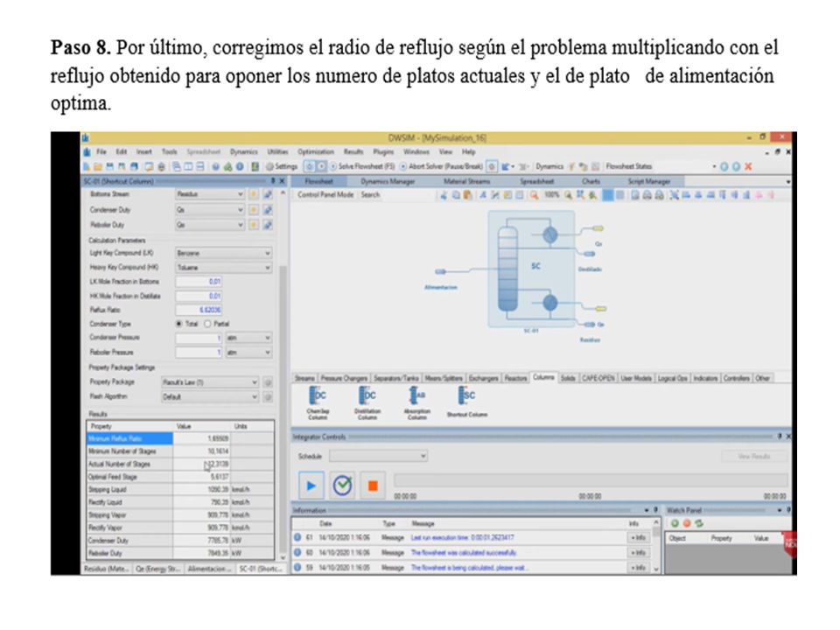
Task: Open the Separators/Tanks palette tab
Action: tap(395, 378)
